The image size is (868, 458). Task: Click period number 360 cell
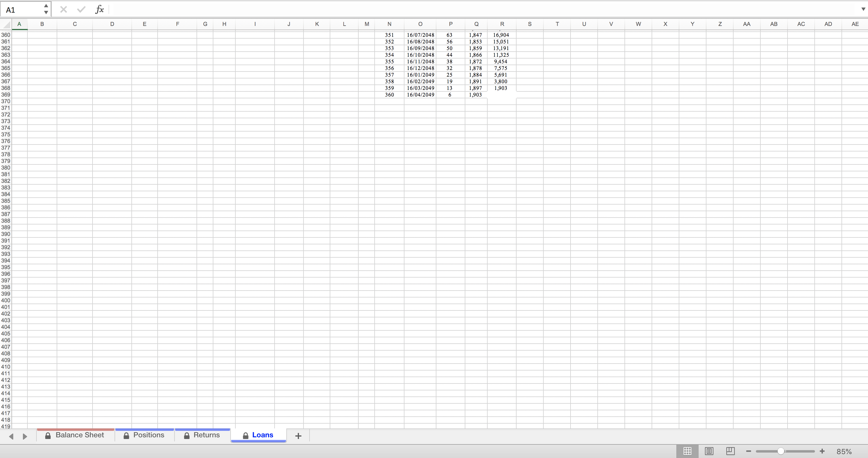tap(389, 95)
